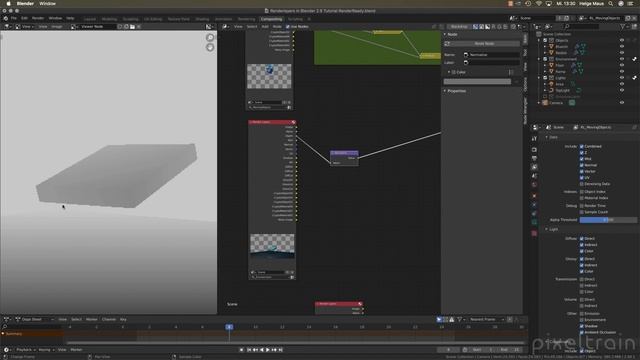Click the pan hand icon in the viewer

click(x=210, y=47)
